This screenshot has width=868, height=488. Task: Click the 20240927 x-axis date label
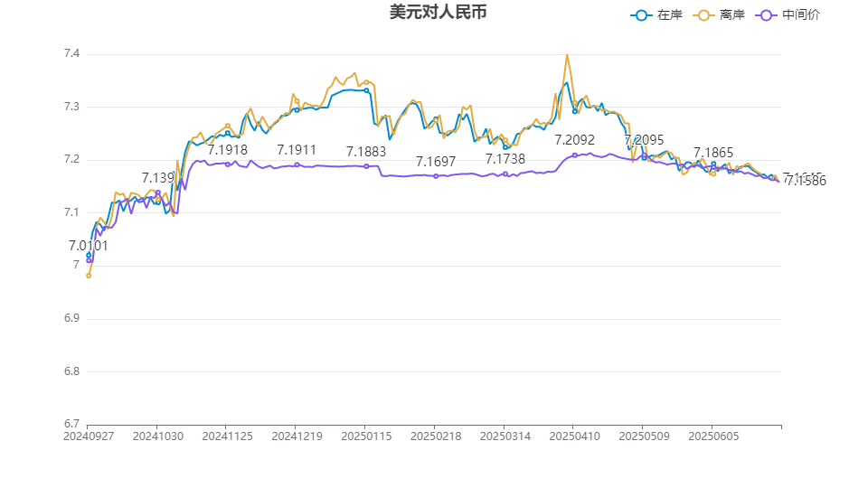click(x=88, y=436)
